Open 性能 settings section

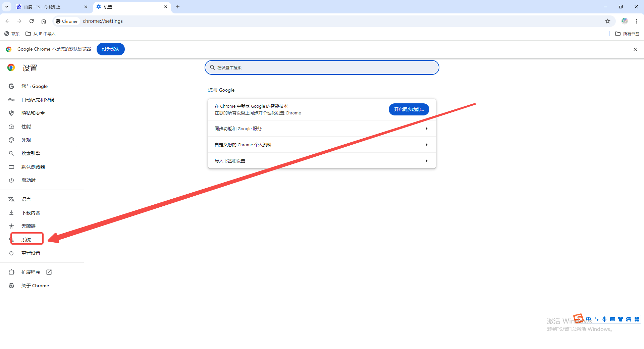[x=26, y=127]
